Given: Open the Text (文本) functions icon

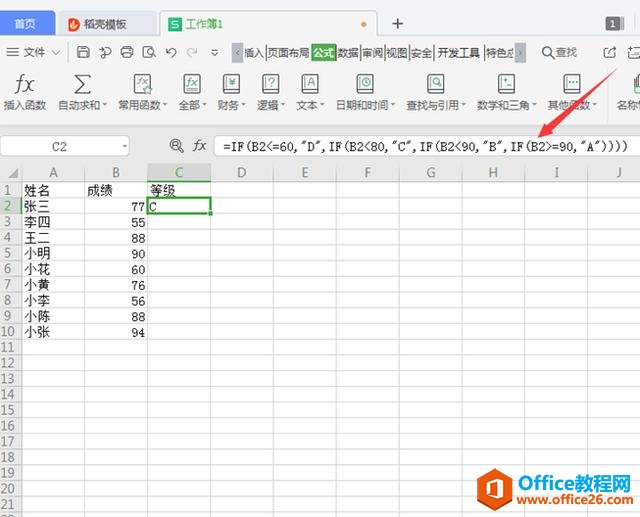Looking at the screenshot, I should tap(310, 84).
